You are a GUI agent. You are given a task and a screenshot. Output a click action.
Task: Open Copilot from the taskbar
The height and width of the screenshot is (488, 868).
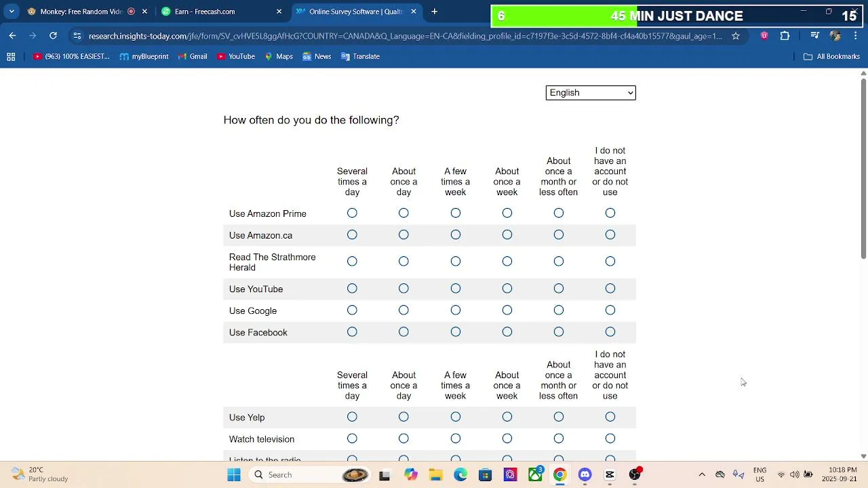pos(411,475)
